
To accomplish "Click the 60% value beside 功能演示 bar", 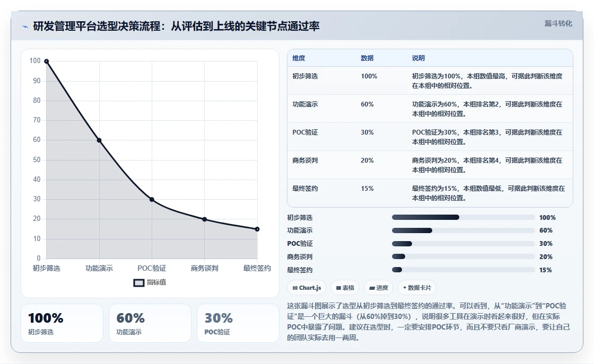I will 546,230.
